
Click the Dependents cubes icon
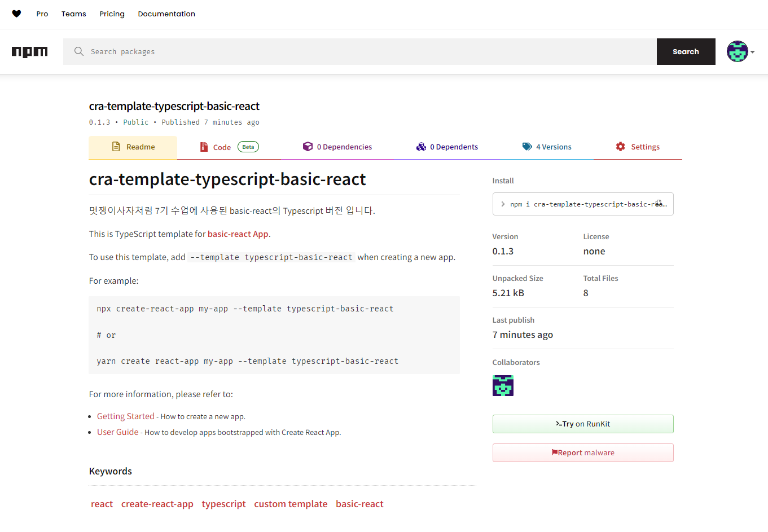point(421,147)
